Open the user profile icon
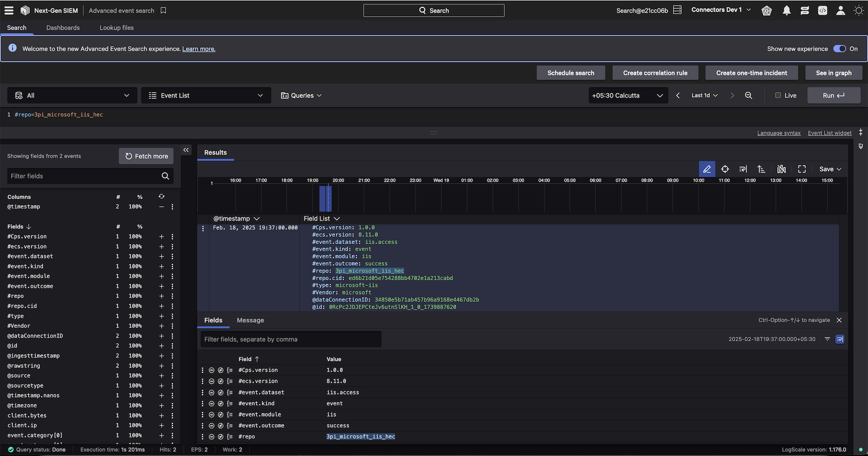 point(840,11)
